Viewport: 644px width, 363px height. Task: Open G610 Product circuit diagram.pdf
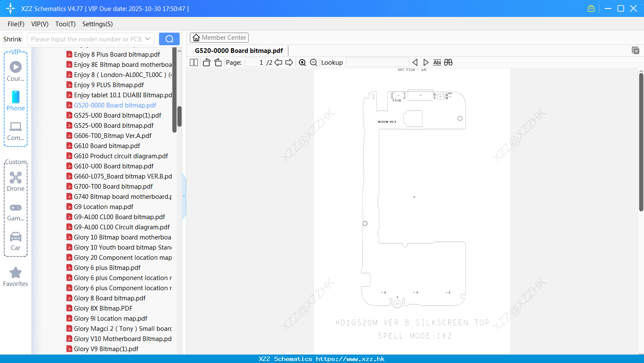pos(121,156)
